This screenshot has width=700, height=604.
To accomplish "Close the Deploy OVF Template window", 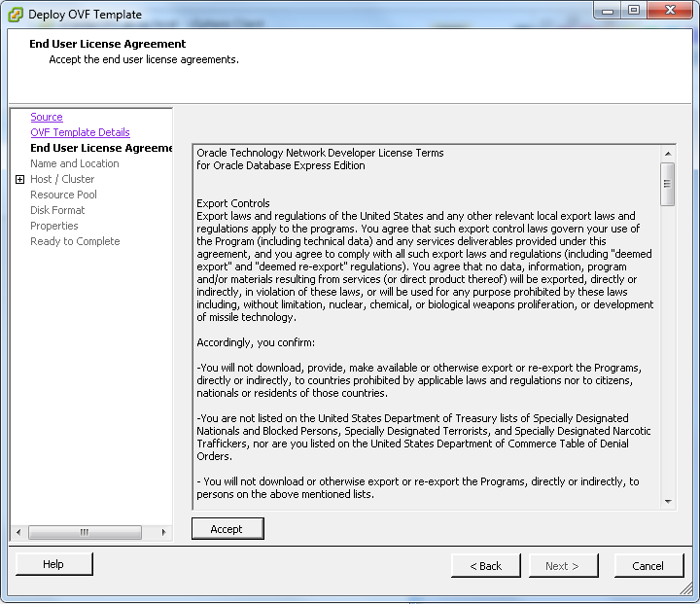I will (670, 11).
